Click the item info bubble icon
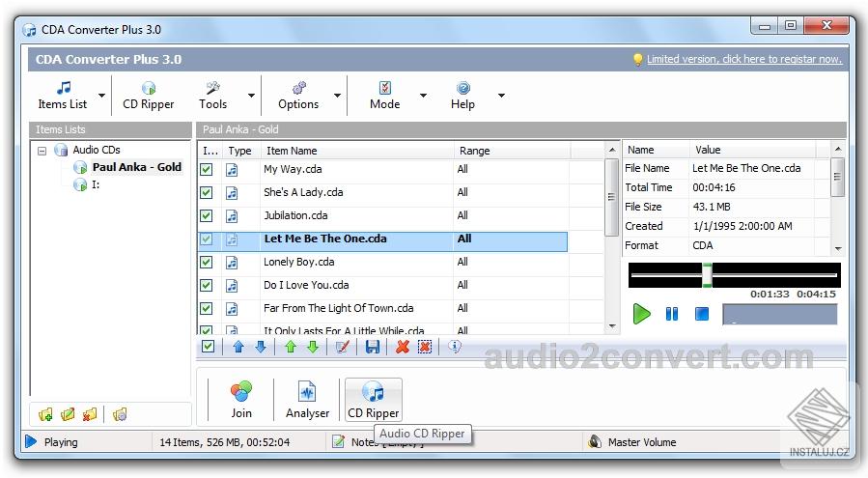This screenshot has height=478, width=868. pos(455,347)
